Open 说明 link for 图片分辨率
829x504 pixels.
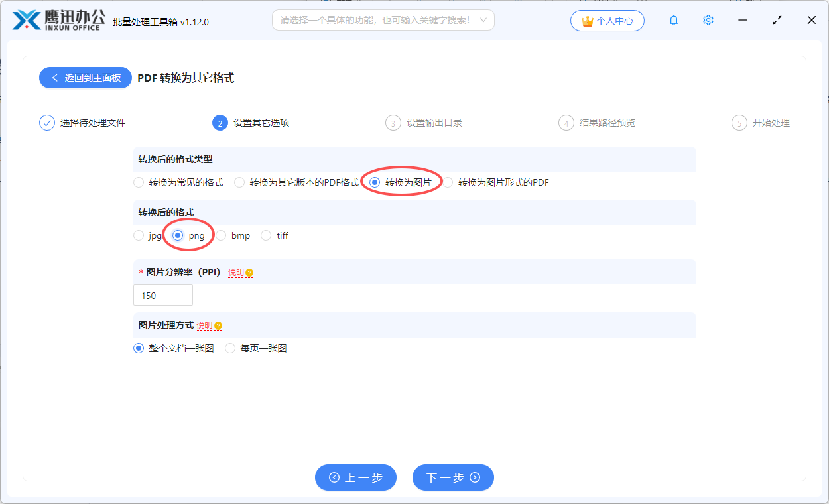coord(236,273)
